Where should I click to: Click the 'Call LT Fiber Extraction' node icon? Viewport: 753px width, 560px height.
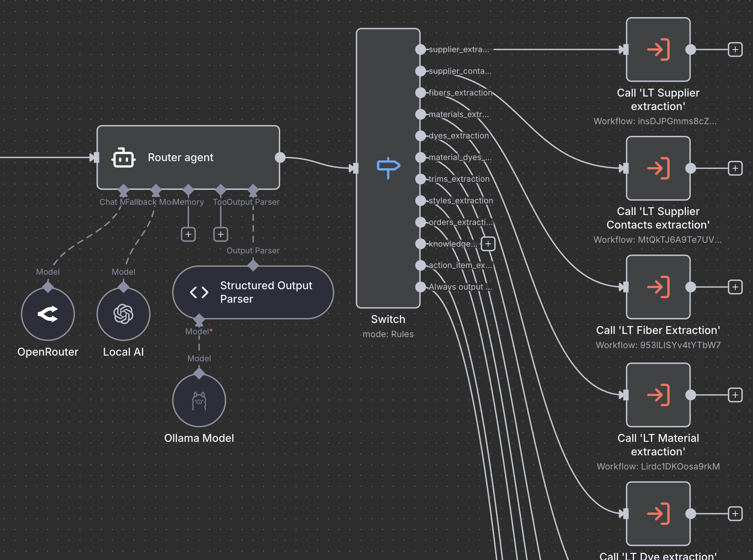(658, 287)
